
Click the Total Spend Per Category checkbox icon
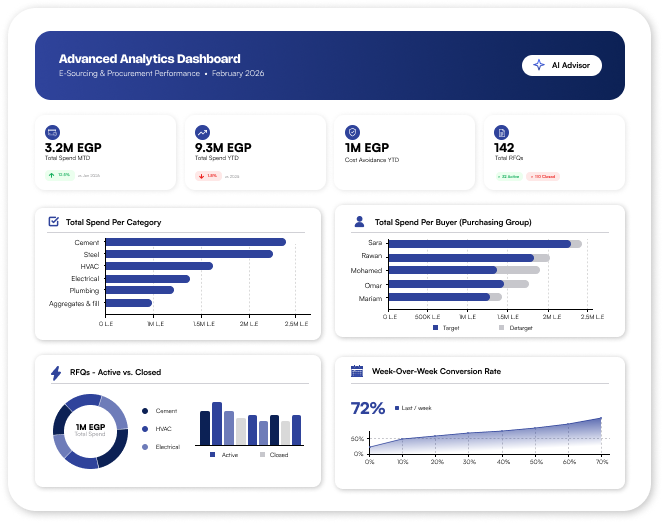pos(54,222)
